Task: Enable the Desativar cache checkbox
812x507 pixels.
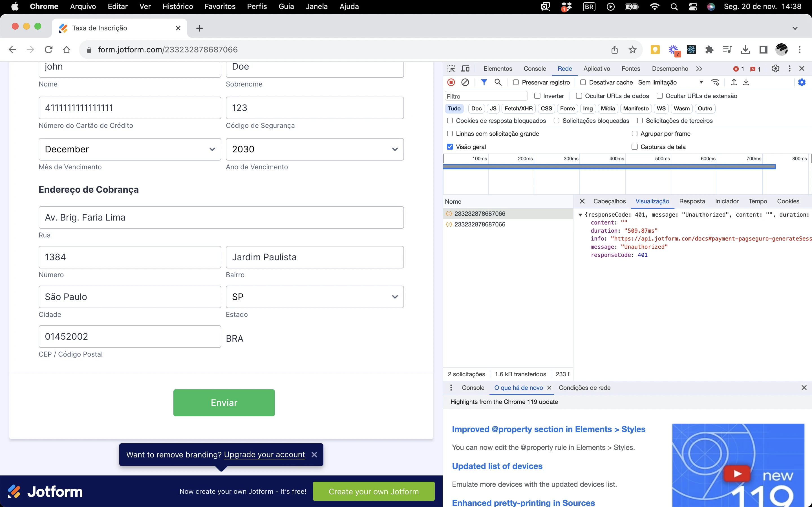Action: click(x=583, y=82)
